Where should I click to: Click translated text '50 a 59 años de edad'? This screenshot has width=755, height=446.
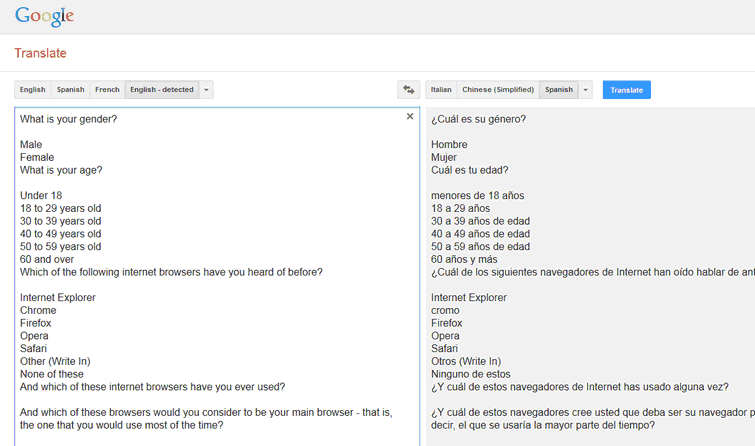tap(481, 247)
